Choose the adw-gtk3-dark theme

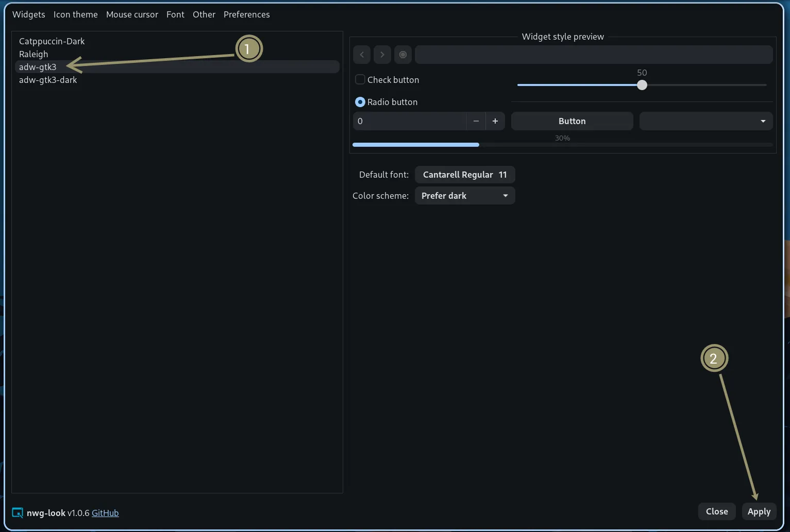point(48,80)
